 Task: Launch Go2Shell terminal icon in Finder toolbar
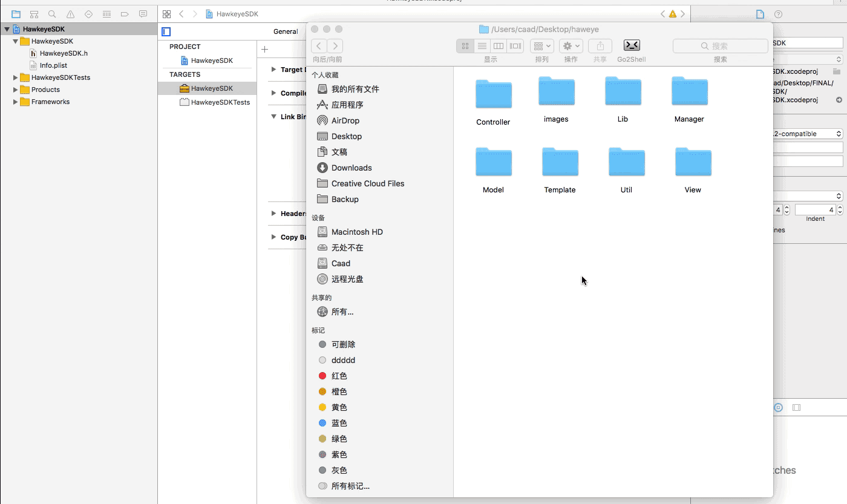click(x=632, y=45)
